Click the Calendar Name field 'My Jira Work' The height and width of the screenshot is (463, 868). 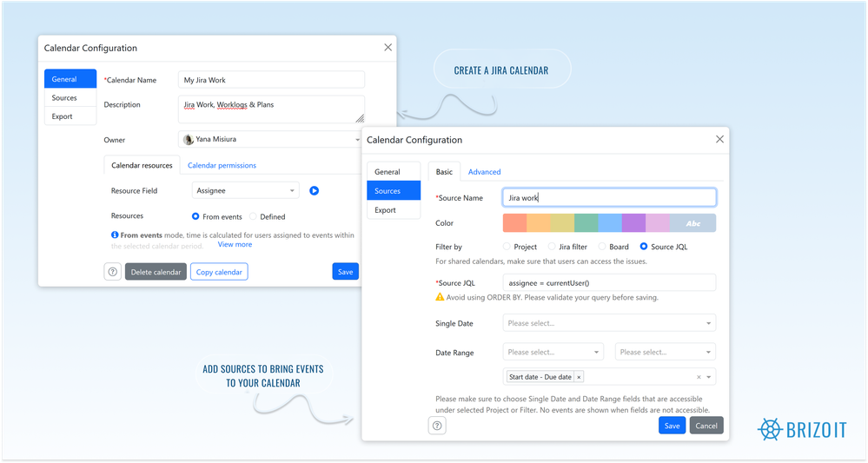coord(271,80)
